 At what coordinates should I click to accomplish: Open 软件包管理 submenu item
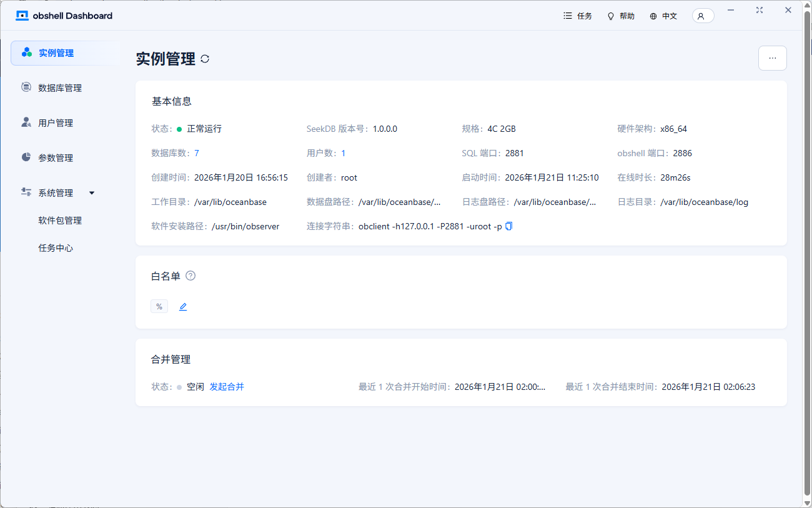point(60,221)
